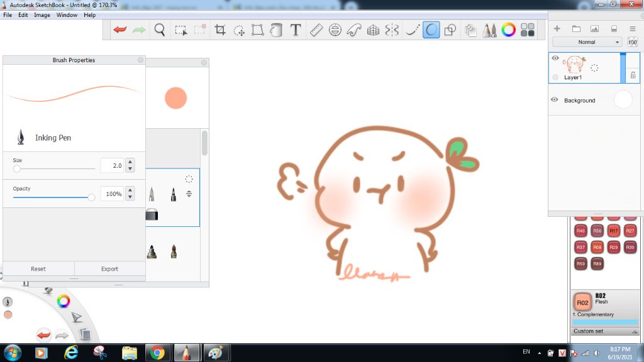The image size is (644, 362).
Task: Pick the R17 Copic color
Action: [x=614, y=231]
